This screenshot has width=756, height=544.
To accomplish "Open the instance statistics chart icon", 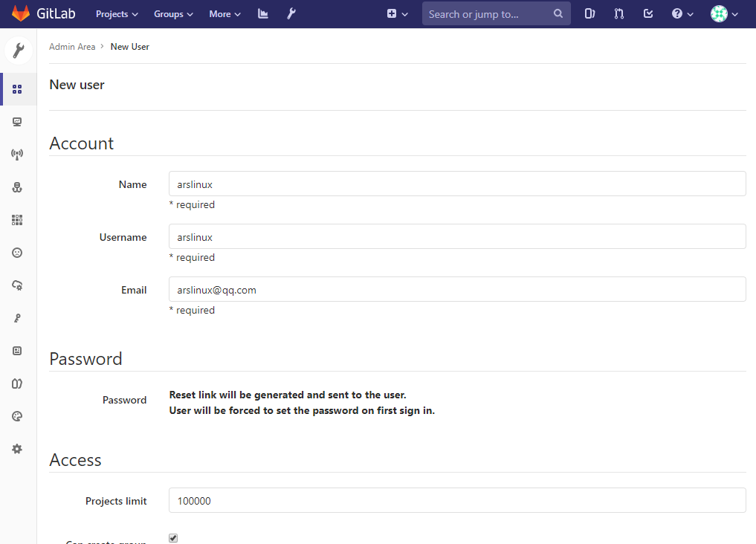I will pos(262,13).
